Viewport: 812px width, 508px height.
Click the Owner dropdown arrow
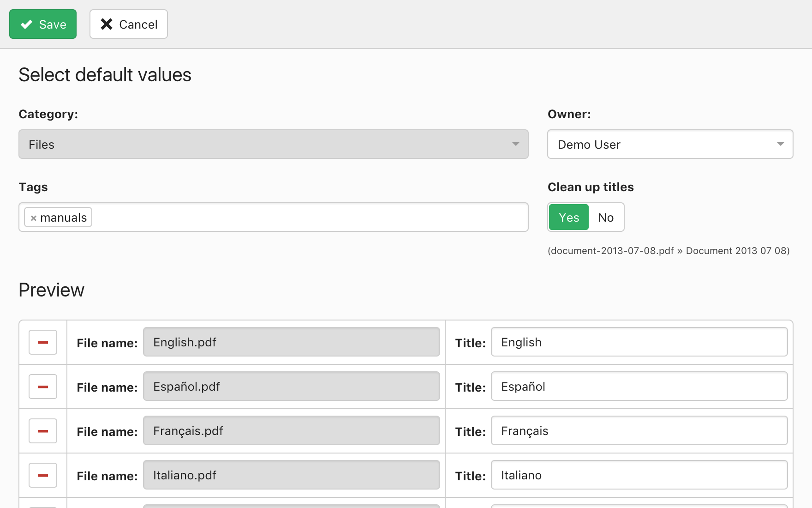pos(780,144)
